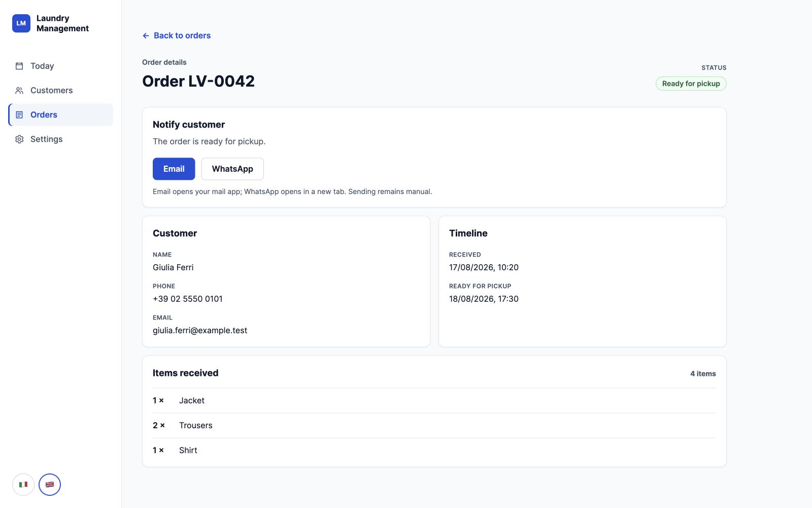812x508 pixels.
Task: Click the Notify customer heading
Action: 189,124
